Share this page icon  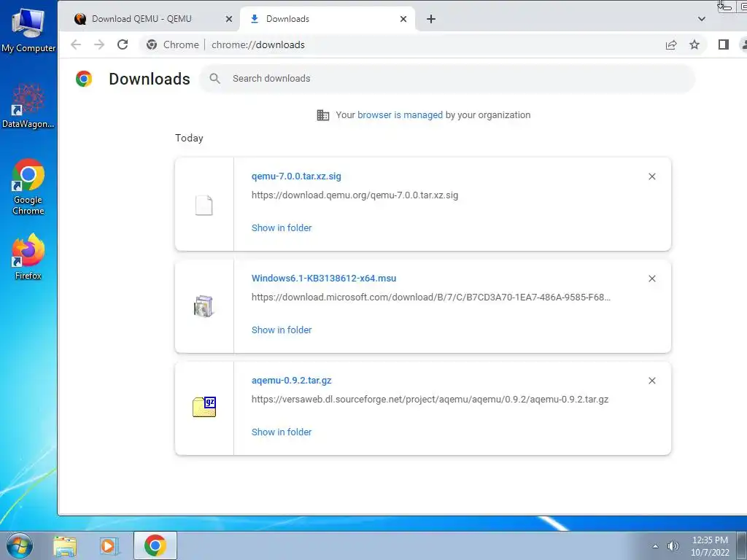671,44
